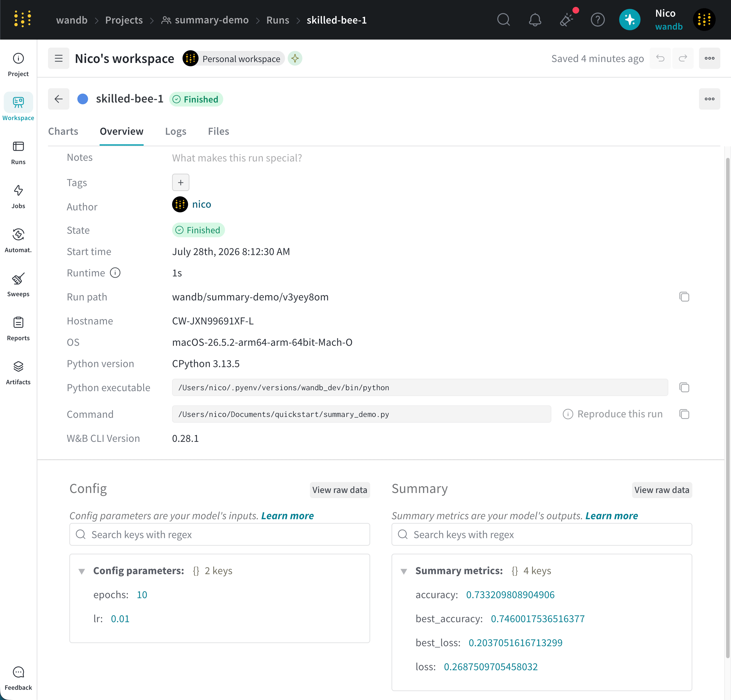The image size is (731, 700).
Task: Go to wandb in the breadcrumb
Action: point(72,20)
